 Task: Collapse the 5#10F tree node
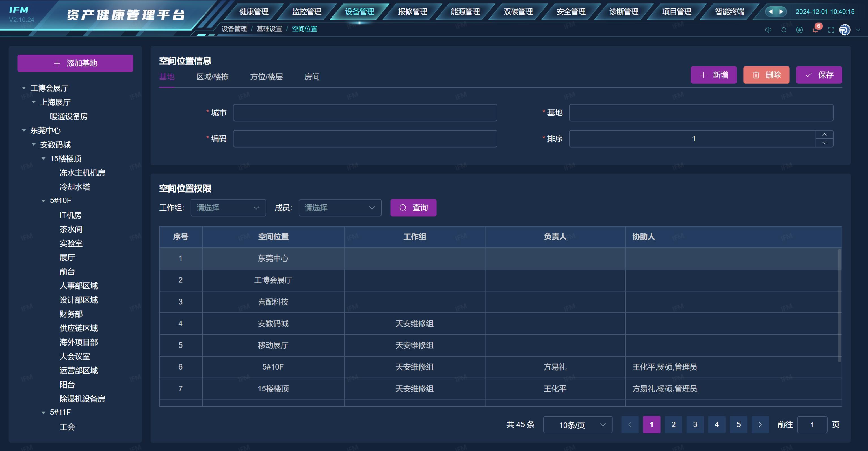43,200
